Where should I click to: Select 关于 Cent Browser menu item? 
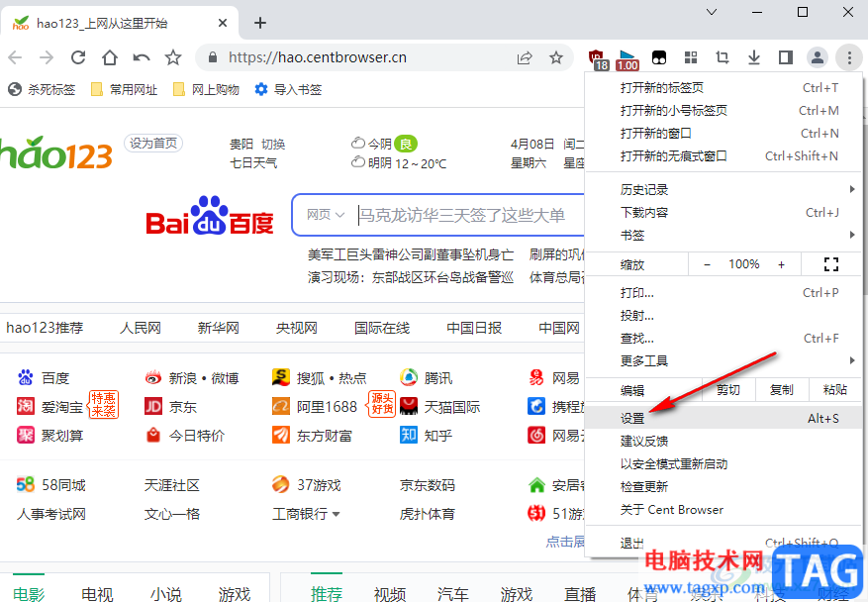pos(724,509)
